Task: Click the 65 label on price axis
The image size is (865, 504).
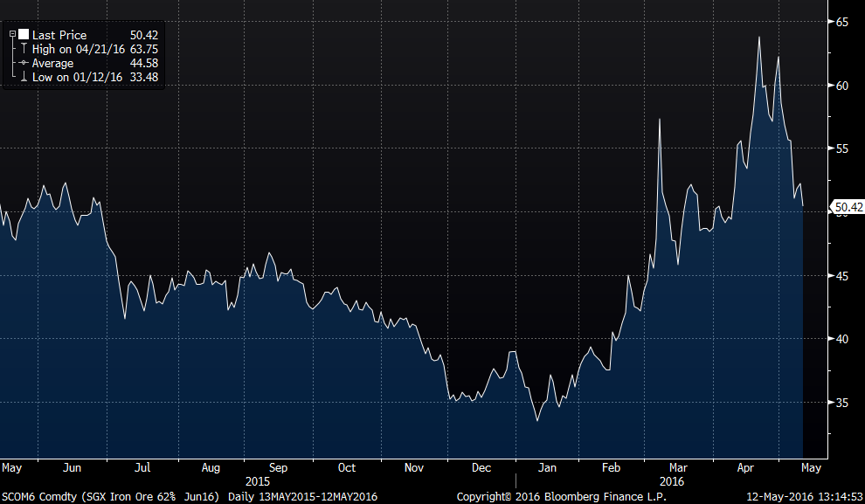Action: point(841,22)
